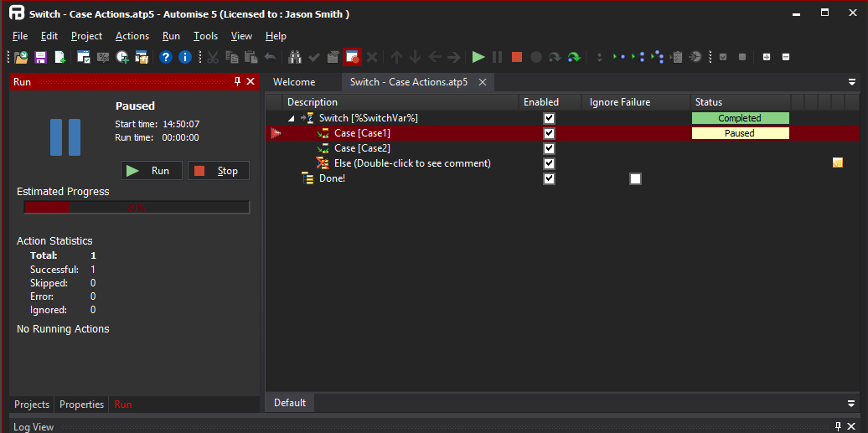Open the Project menu
This screenshot has width=868, height=433.
(86, 36)
